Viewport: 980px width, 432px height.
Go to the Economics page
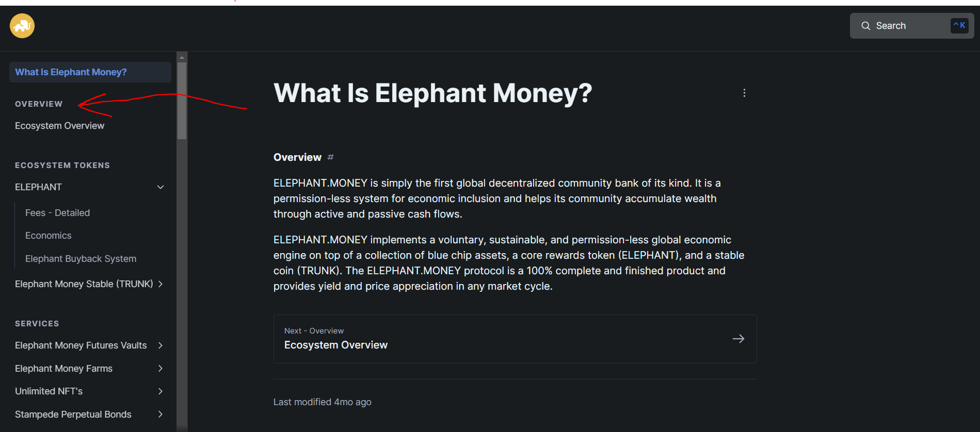pos(49,236)
